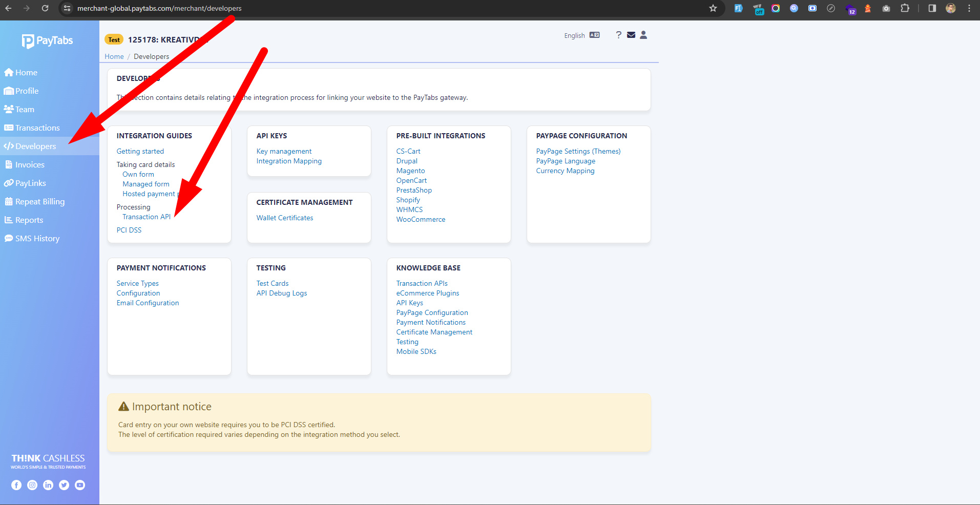Open Transaction API link

click(x=147, y=217)
